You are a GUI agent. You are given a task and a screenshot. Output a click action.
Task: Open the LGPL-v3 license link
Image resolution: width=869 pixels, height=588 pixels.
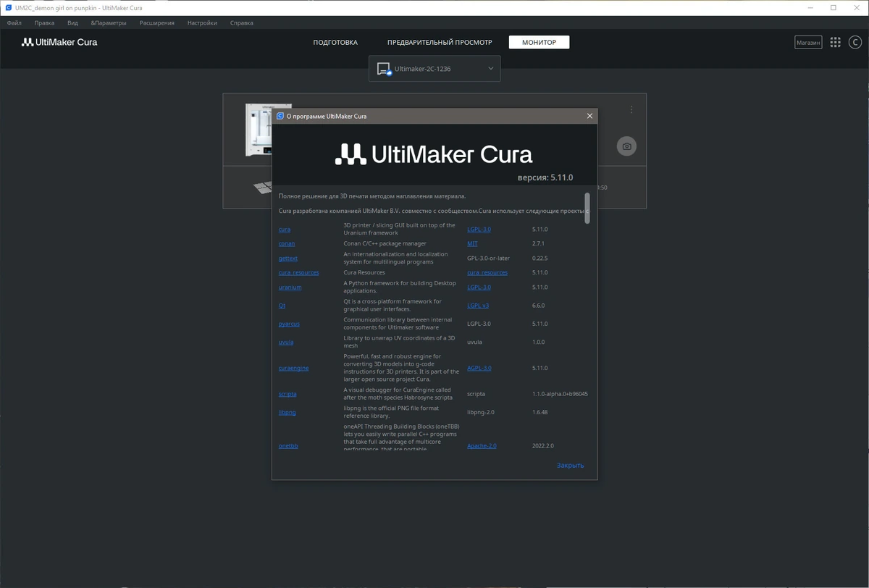point(478,306)
